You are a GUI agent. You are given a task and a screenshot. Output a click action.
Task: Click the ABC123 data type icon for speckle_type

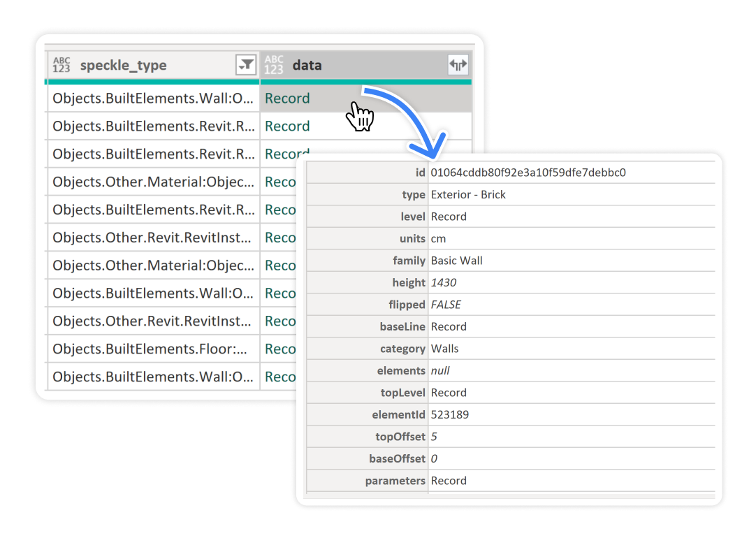coord(61,65)
